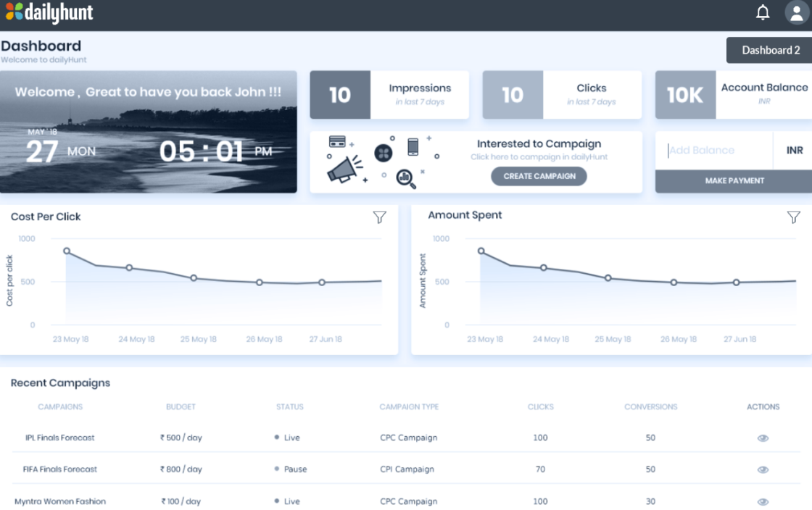This screenshot has width=812, height=510.
Task: Select the 27 Jun 18 point on Amount Spent
Action: click(x=737, y=283)
